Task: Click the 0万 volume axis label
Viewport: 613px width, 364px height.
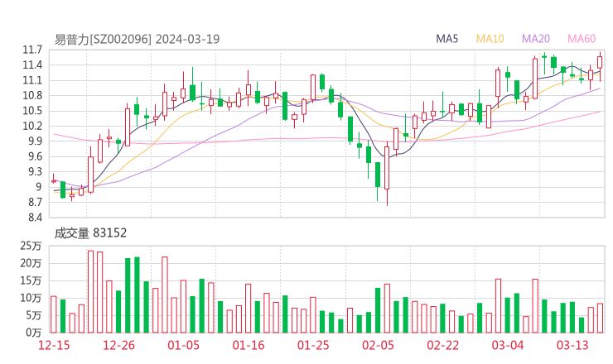Action: pyautogui.click(x=33, y=333)
